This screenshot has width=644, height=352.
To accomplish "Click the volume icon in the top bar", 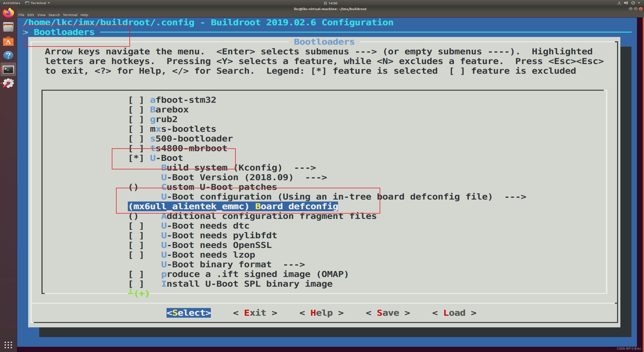I will pos(626,3).
